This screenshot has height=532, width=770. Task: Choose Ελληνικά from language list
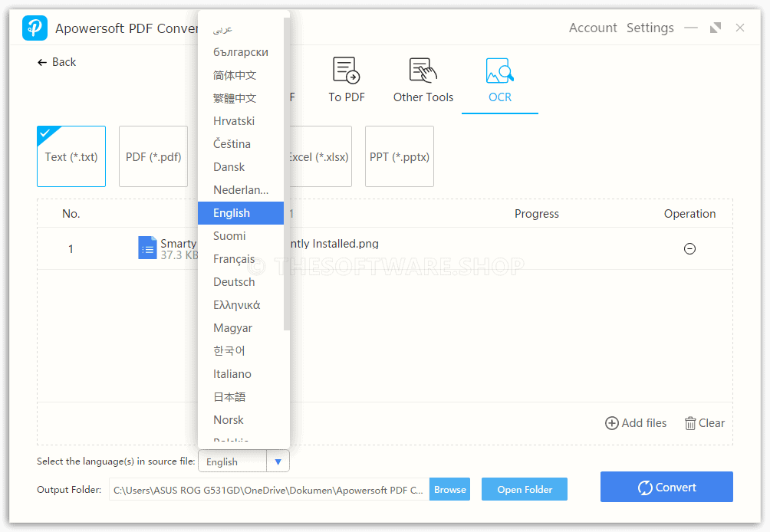click(x=241, y=305)
